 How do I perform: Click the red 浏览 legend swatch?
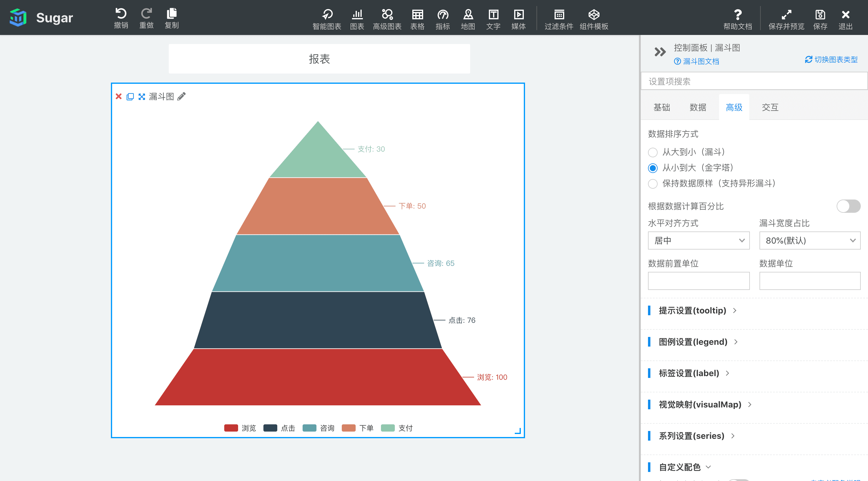pyautogui.click(x=231, y=428)
